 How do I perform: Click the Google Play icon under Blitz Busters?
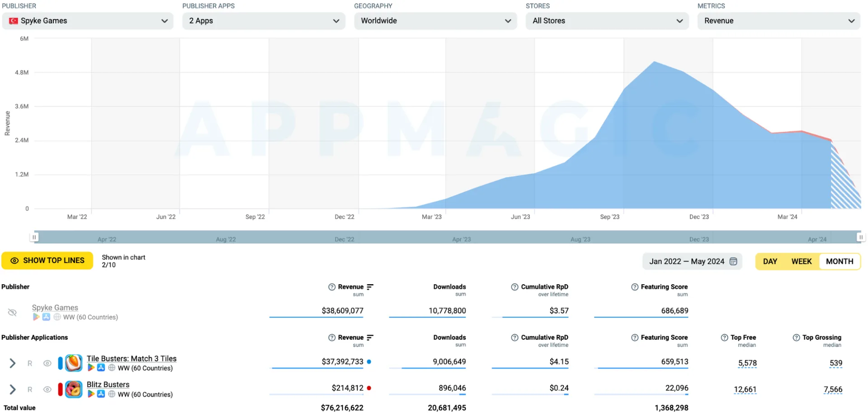[x=91, y=394]
